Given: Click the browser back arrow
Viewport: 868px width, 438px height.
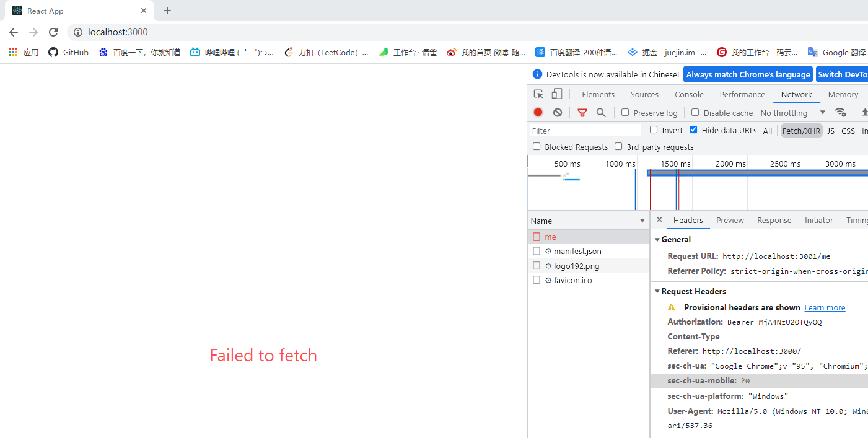Looking at the screenshot, I should click(x=14, y=32).
